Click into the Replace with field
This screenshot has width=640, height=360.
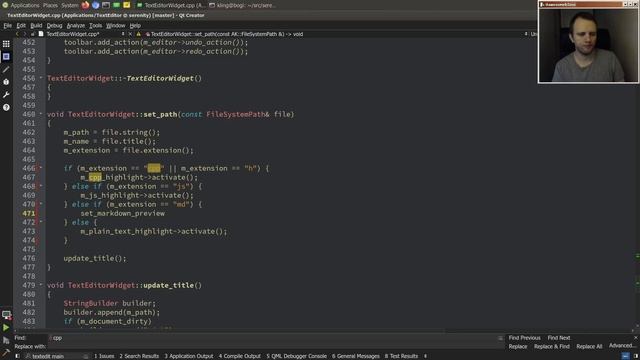pyautogui.click(x=276, y=347)
